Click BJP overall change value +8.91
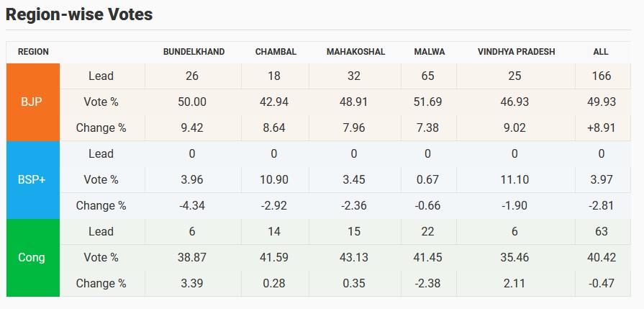 point(601,127)
